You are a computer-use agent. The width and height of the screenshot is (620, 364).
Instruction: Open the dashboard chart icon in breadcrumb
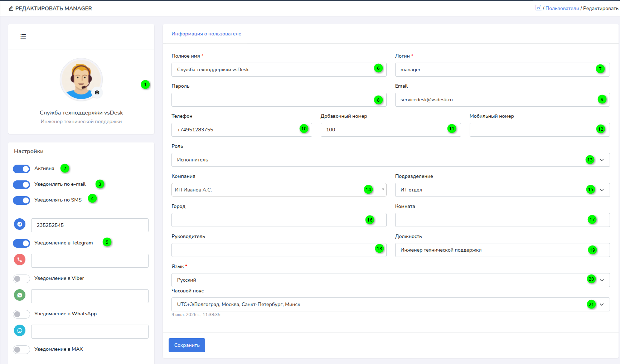[538, 8]
